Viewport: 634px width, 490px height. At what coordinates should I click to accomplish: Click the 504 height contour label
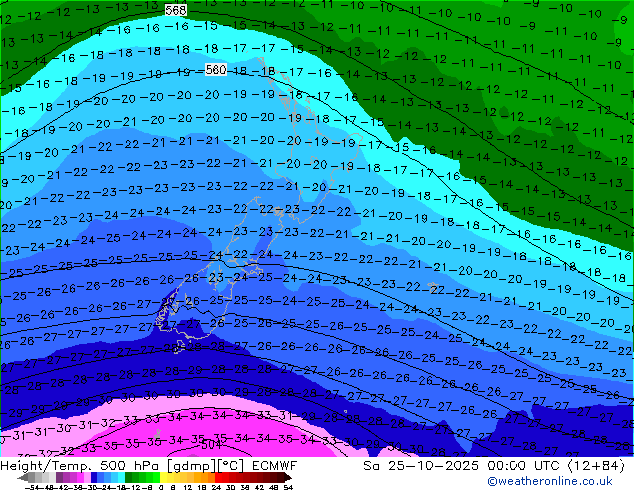(211, 445)
